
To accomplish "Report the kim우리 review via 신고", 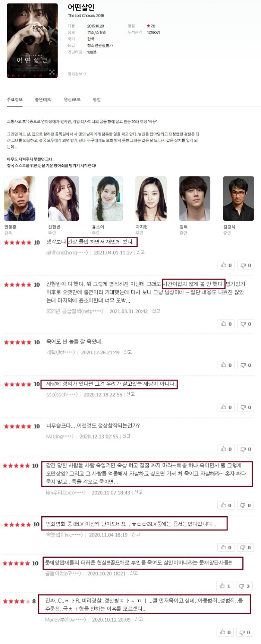I will pyautogui.click(x=138, y=492).
